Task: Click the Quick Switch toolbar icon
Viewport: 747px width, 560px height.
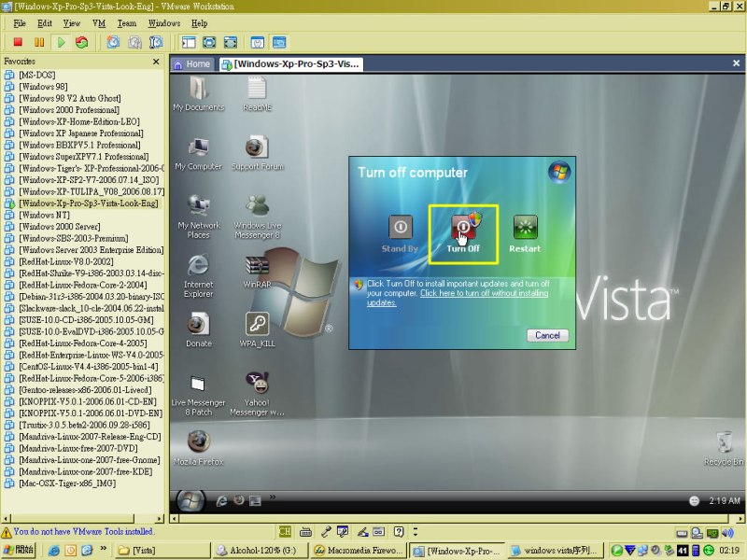Action: [x=230, y=42]
